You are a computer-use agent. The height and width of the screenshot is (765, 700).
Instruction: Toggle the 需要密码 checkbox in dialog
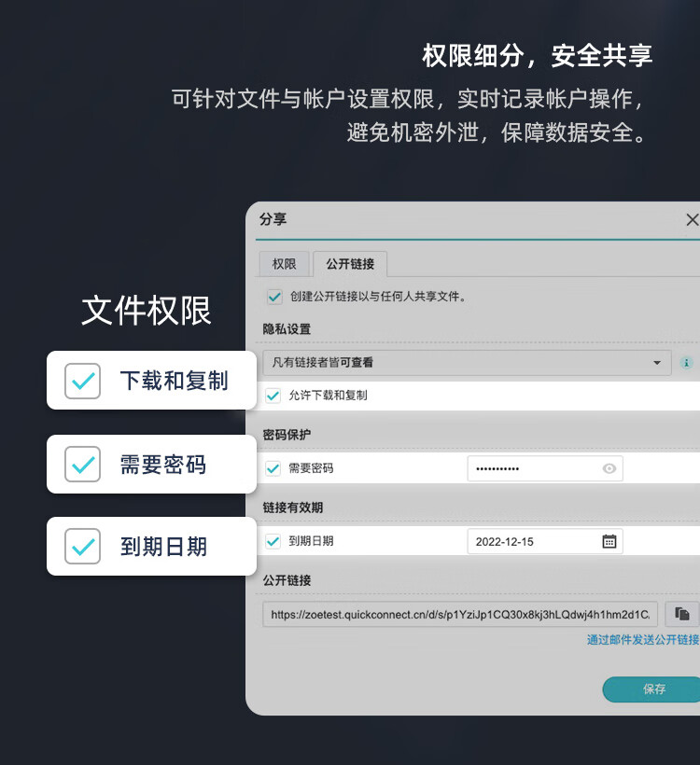(x=273, y=468)
